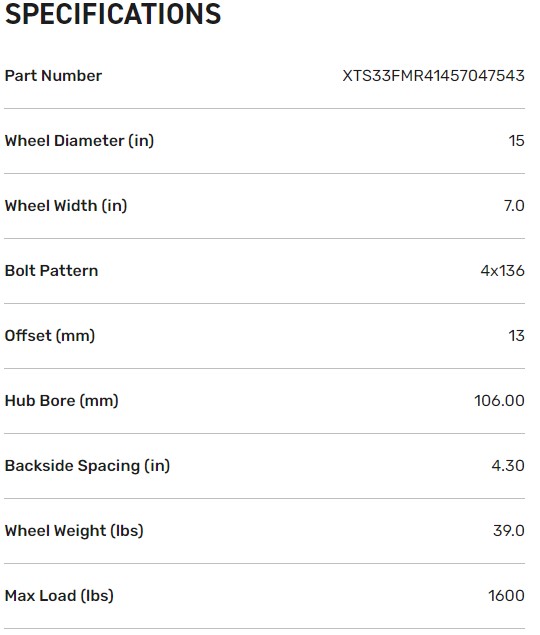Click the hub bore value 106.00
540x635 pixels.
499,401
